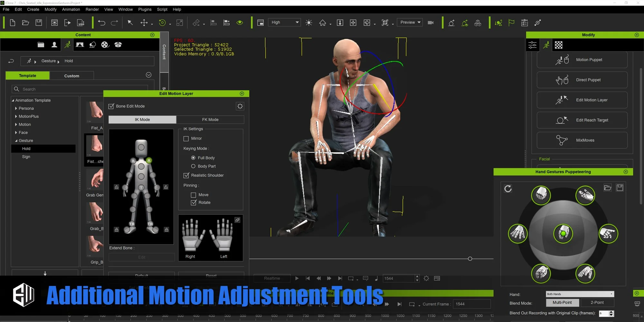Click the MixMoves button
The height and width of the screenshot is (322, 644).
pyautogui.click(x=582, y=140)
